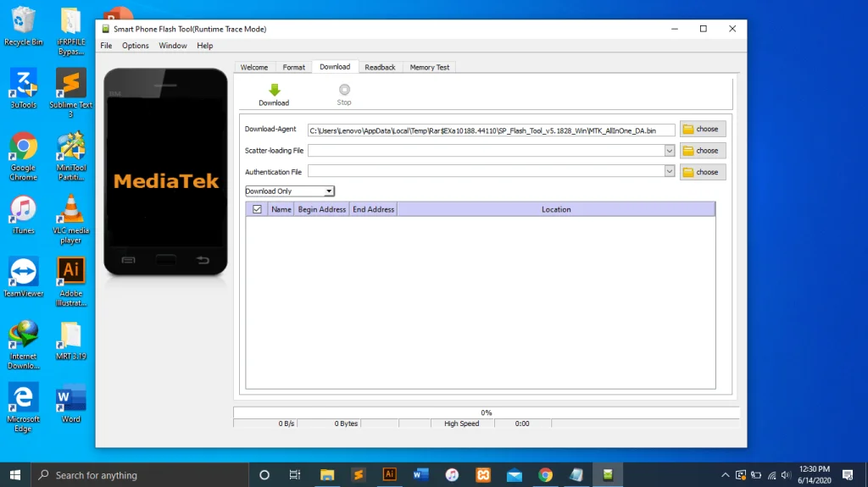Image resolution: width=868 pixels, height=487 pixels.
Task: Select iTunes desktop shortcut
Action: 23,215
